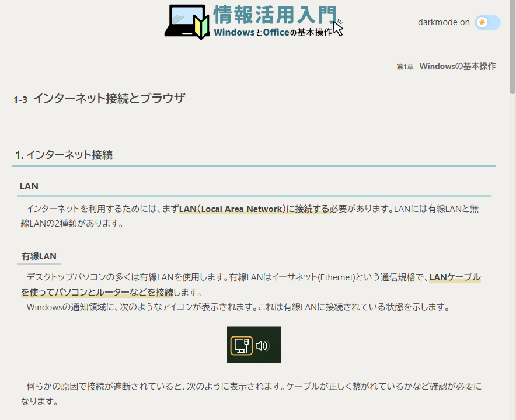The width and height of the screenshot is (516, 420).
Task: Click the 有線LAN heading
Action: tap(39, 256)
